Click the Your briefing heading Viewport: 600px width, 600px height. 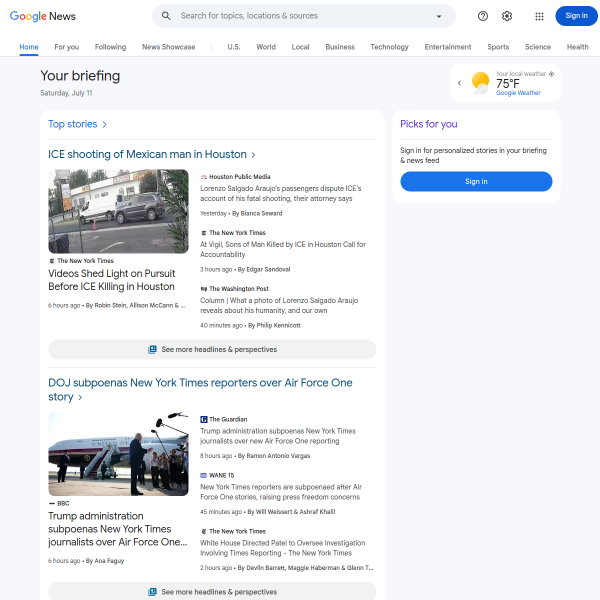pyautogui.click(x=80, y=76)
